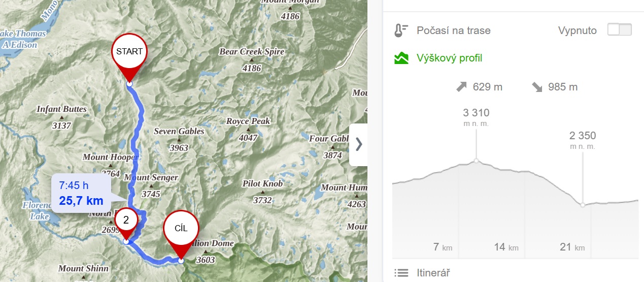
Task: Click the descent arrow icon beside 985 m
Action: [537, 87]
